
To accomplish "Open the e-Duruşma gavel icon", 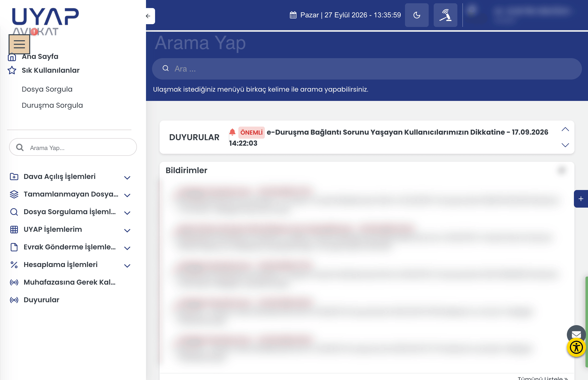I will tap(446, 15).
